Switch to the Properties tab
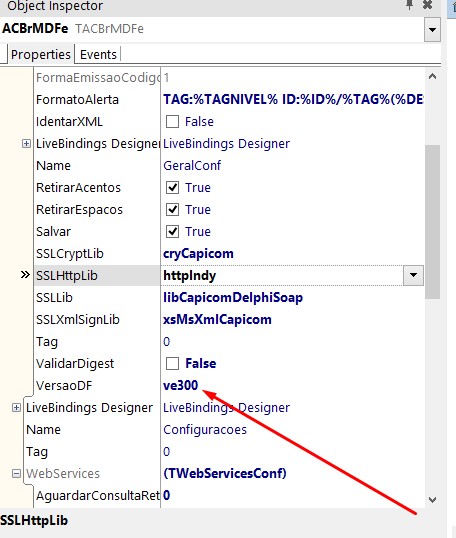The width and height of the screenshot is (456, 538). pos(40,55)
